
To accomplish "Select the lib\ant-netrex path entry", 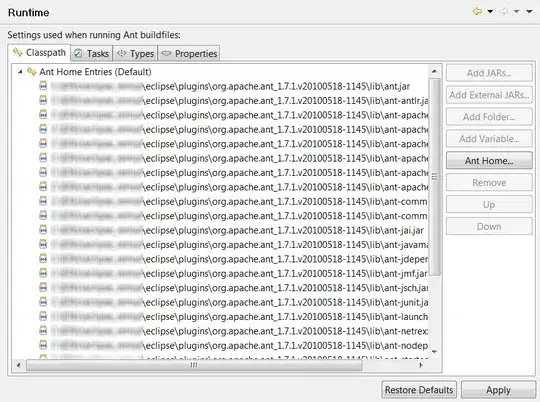I will (x=239, y=331).
